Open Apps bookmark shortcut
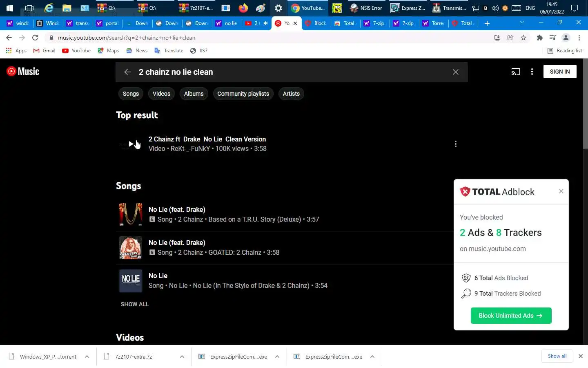This screenshot has width=588, height=368. click(16, 51)
